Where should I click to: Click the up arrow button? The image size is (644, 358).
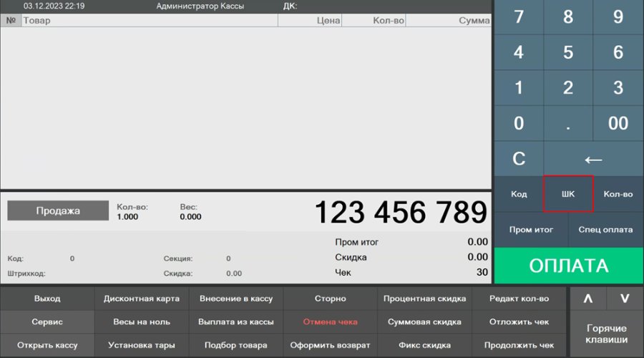(x=588, y=299)
